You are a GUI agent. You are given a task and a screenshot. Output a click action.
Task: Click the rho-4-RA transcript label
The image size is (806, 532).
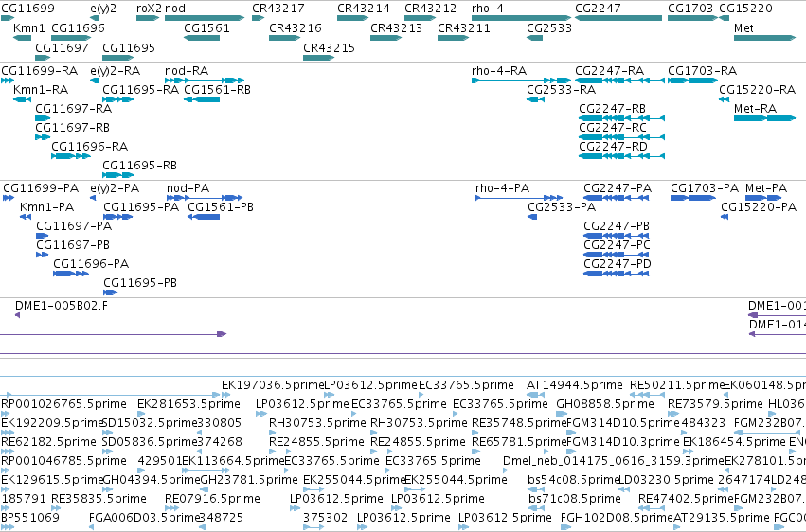point(499,70)
